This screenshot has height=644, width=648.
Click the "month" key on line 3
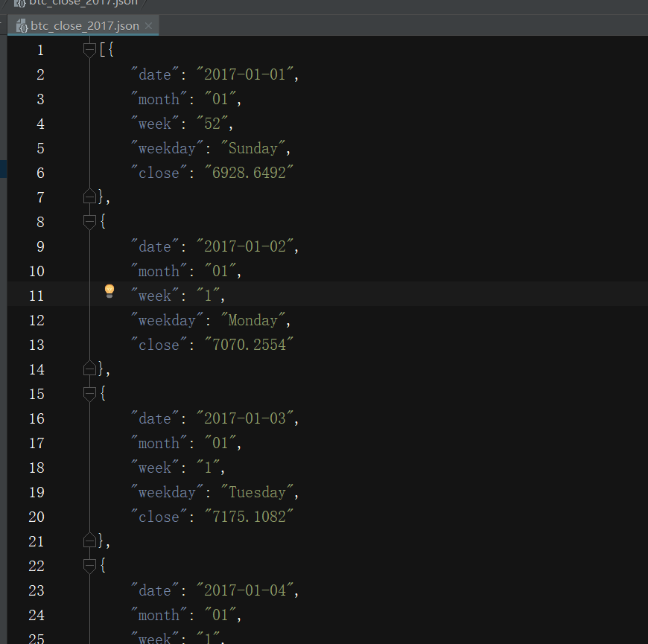[159, 99]
